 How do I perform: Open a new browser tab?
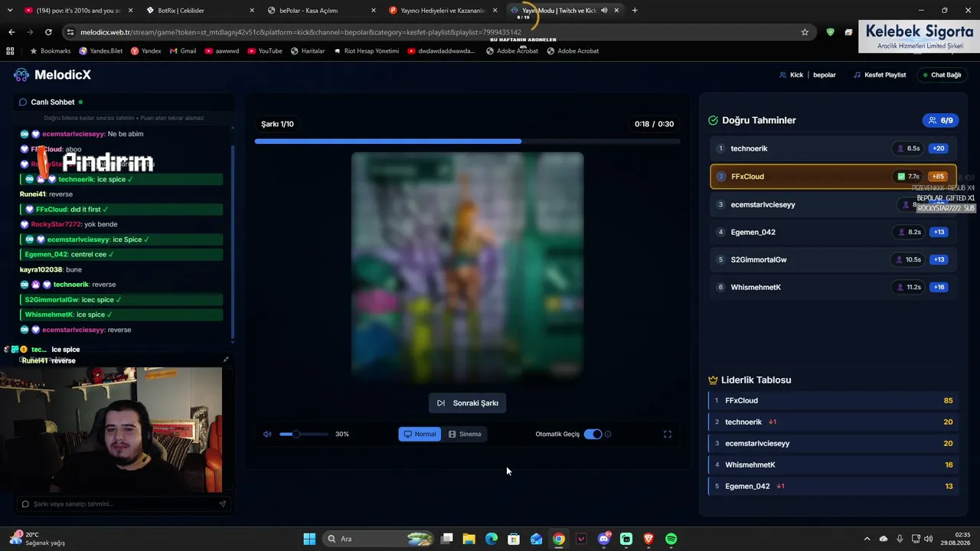coord(635,10)
